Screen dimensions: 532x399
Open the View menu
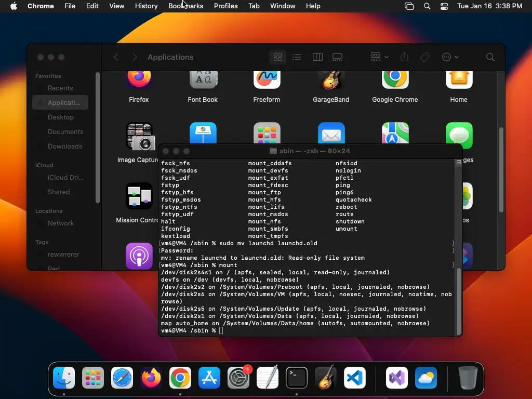pyautogui.click(x=116, y=6)
